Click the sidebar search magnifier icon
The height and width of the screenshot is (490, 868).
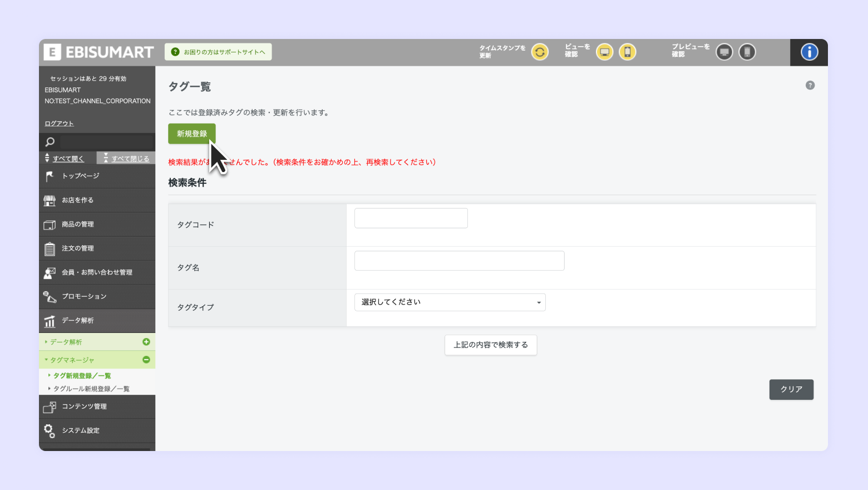coord(50,142)
